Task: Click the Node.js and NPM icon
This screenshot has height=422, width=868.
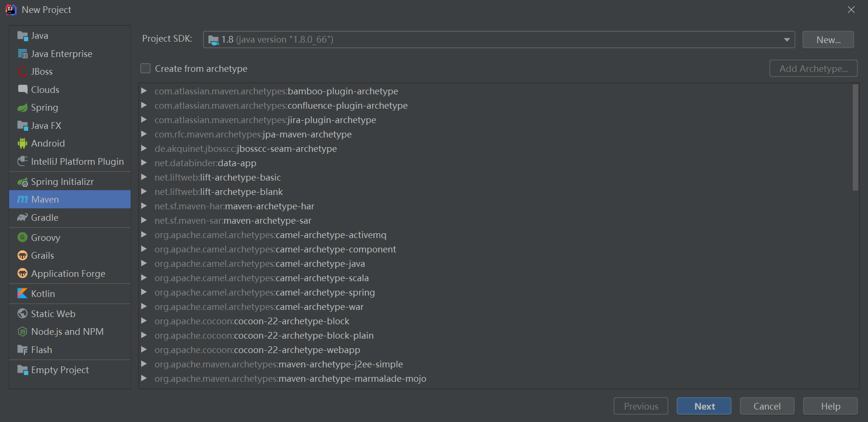Action: pos(22,331)
